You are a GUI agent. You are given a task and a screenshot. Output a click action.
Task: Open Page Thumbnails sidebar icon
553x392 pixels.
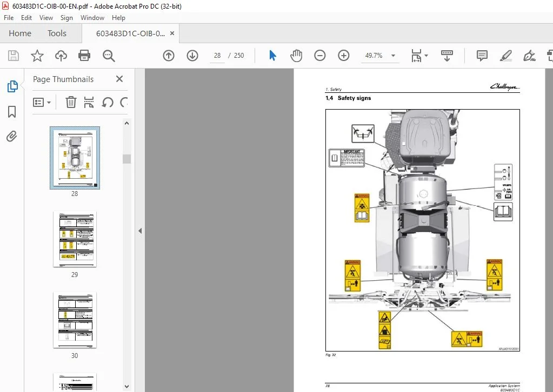point(12,86)
